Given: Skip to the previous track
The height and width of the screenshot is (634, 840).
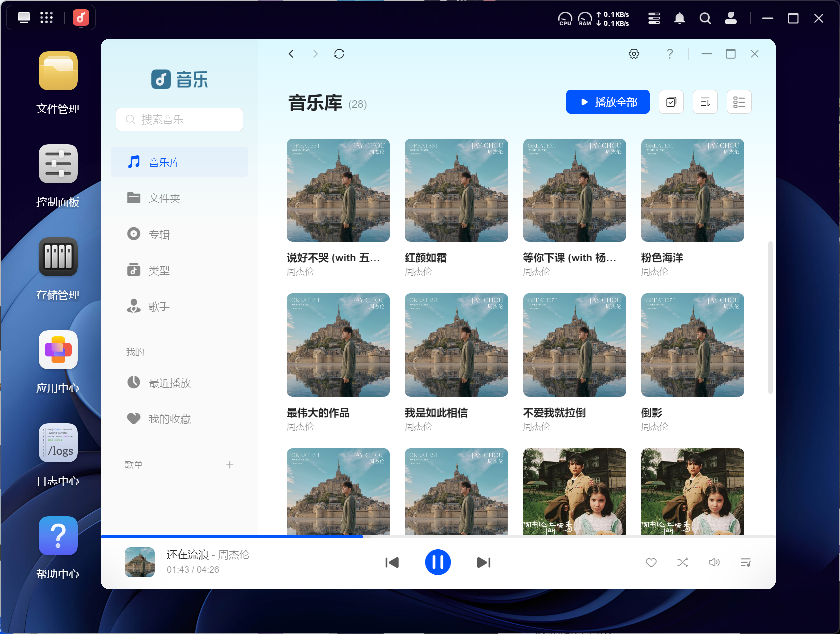Looking at the screenshot, I should click(x=392, y=563).
